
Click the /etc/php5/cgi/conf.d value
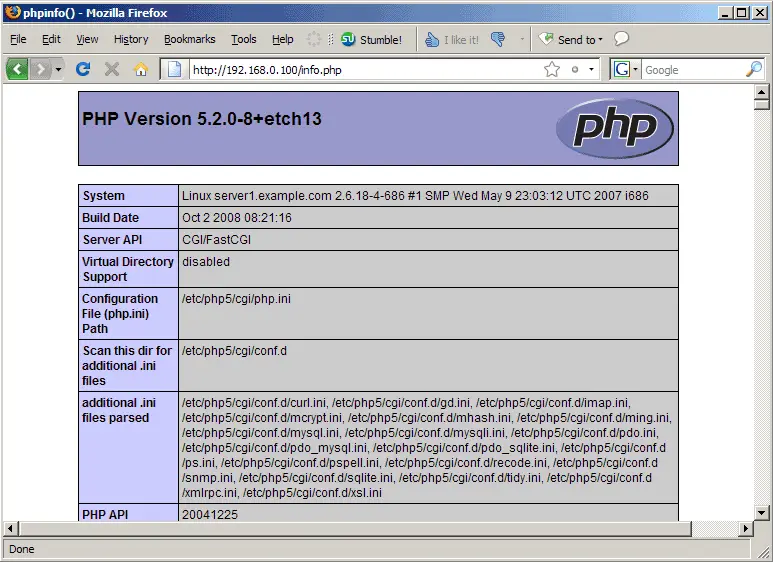point(234,351)
